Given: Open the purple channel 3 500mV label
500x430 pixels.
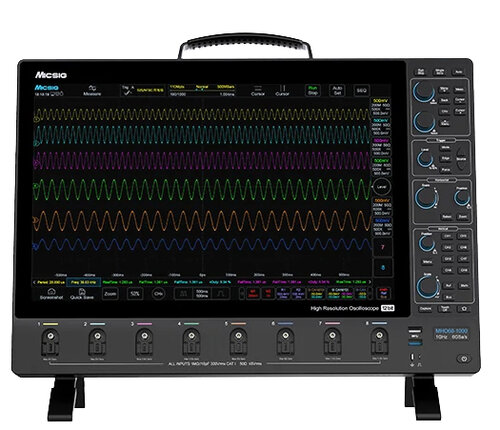Looking at the screenshot, I should 381,141.
